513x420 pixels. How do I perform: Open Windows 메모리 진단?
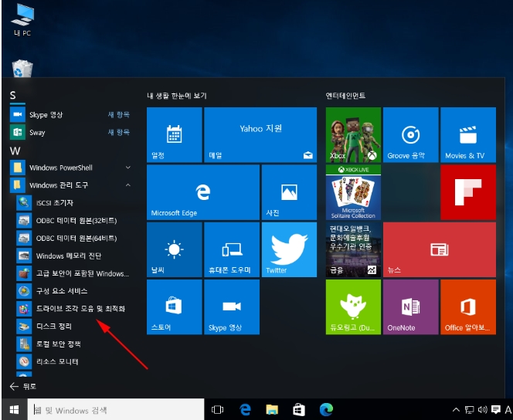pos(73,256)
